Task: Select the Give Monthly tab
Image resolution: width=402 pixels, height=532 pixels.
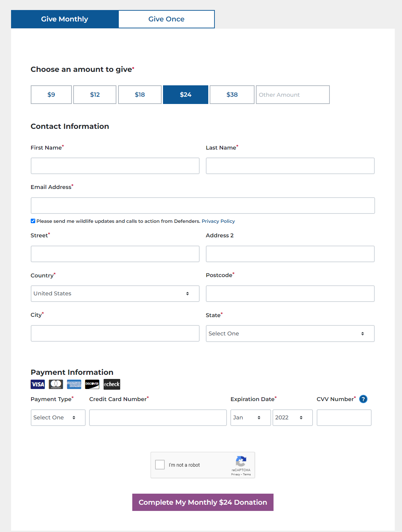Action: [65, 19]
